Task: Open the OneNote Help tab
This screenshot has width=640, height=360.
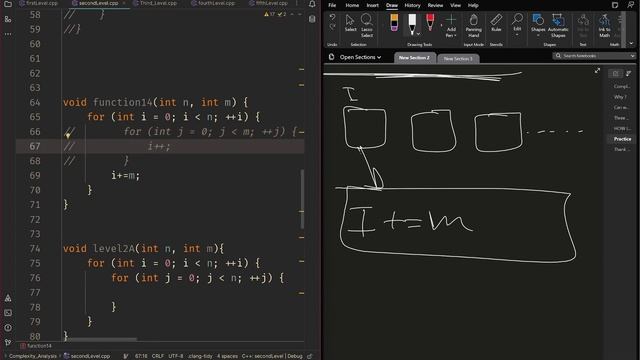Action: point(473,5)
